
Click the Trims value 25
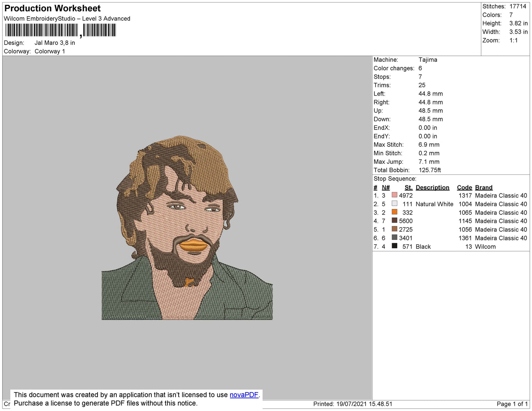coord(422,85)
